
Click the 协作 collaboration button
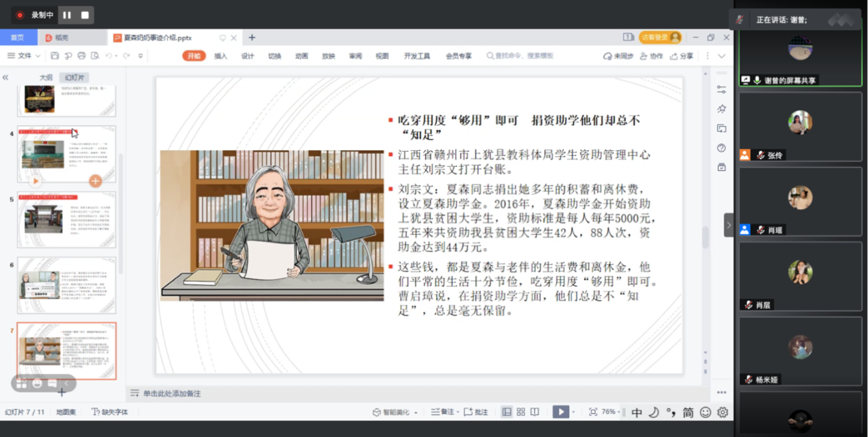(x=651, y=56)
